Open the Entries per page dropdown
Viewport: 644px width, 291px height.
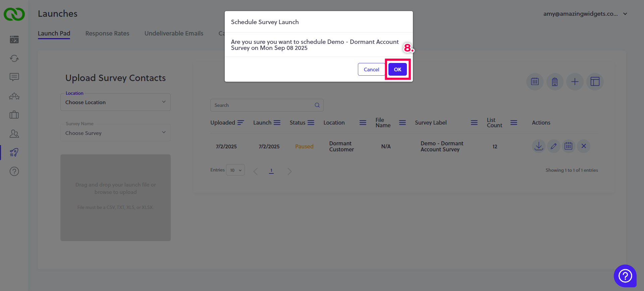[235, 170]
